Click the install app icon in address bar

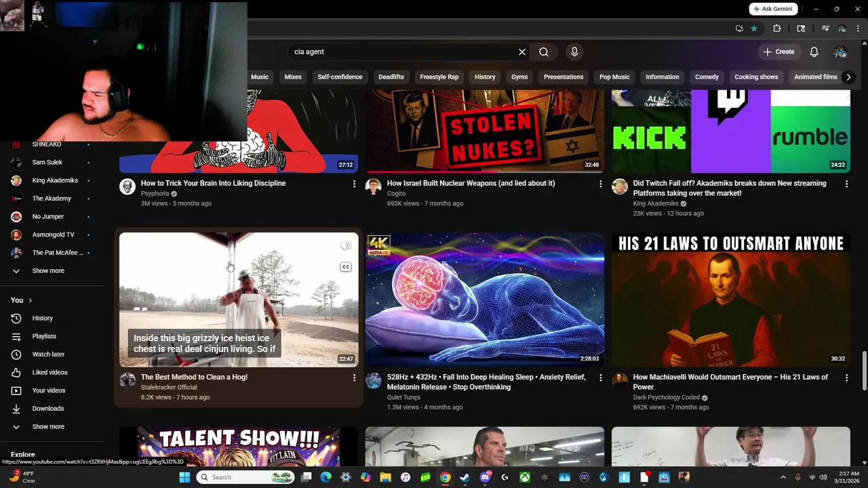(x=739, y=28)
